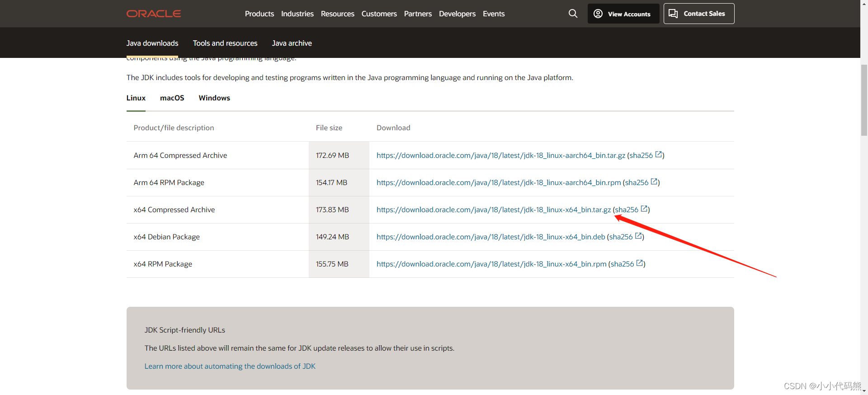868x395 pixels.
Task: Open Learn more about automating downloads link
Action: pyautogui.click(x=230, y=366)
